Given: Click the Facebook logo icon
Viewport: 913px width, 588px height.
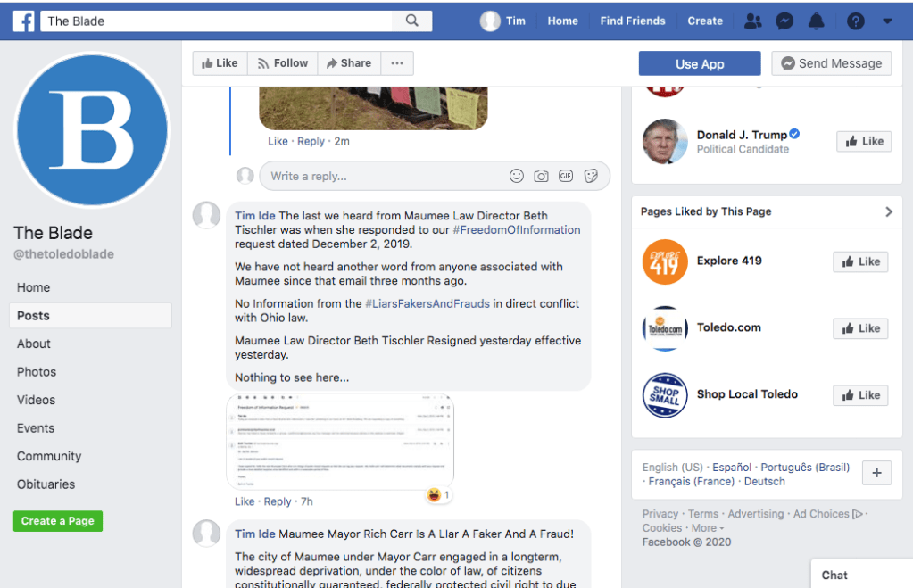Looking at the screenshot, I should coord(24,21).
